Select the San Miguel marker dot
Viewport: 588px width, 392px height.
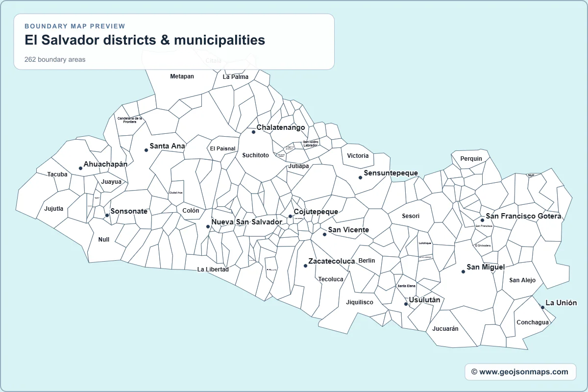pyautogui.click(x=463, y=271)
